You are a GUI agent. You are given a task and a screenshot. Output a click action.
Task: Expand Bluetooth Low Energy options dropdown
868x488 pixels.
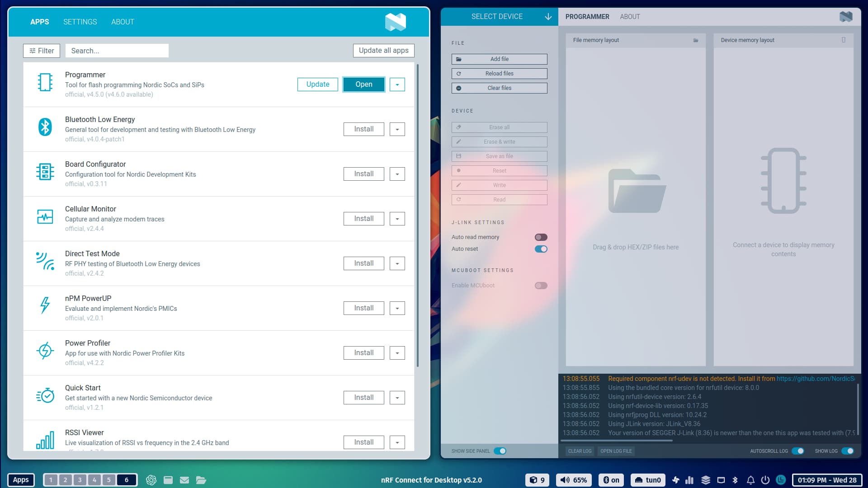coord(397,129)
